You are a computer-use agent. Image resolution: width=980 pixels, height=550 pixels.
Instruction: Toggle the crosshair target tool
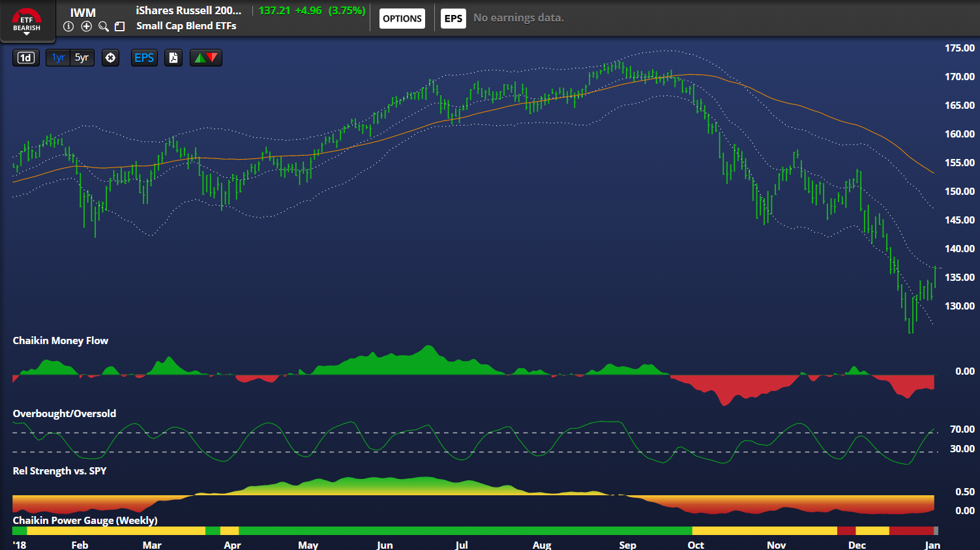point(111,58)
